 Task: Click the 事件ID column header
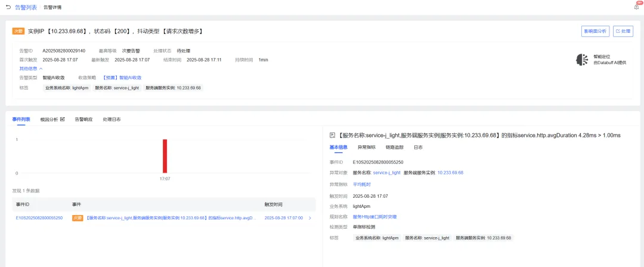[x=23, y=204]
